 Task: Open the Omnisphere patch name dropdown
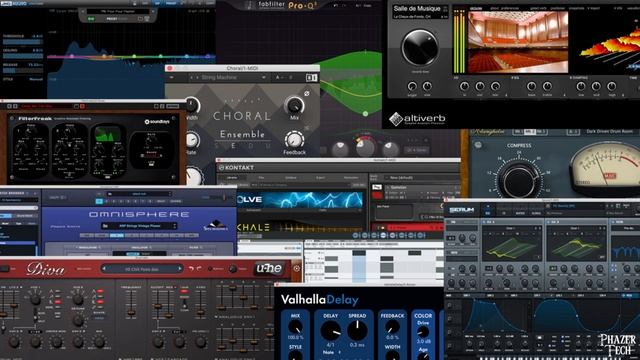coord(139,226)
